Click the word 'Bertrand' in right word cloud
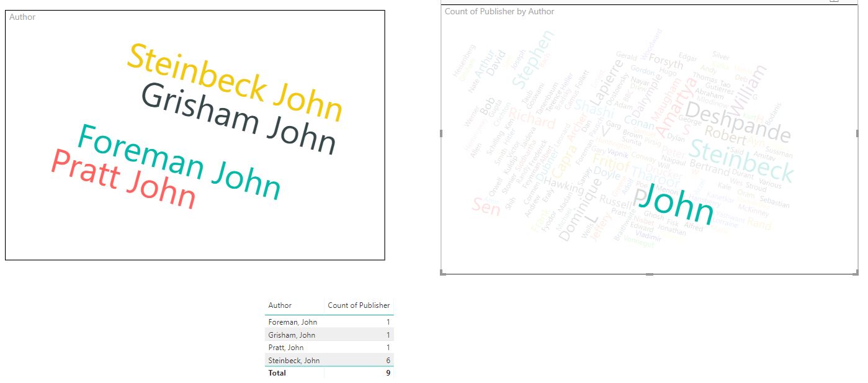Screen dimensions: 868x383 tap(710, 167)
